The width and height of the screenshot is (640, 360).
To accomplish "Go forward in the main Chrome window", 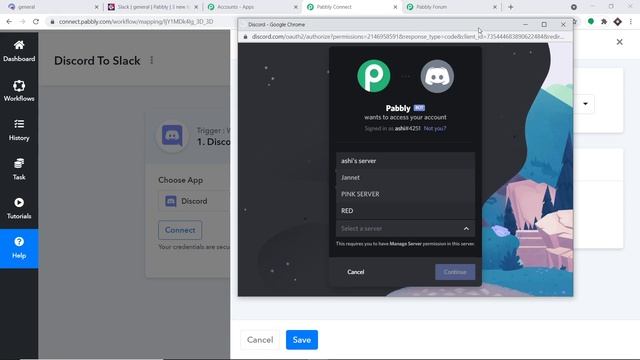I will pyautogui.click(x=22, y=21).
